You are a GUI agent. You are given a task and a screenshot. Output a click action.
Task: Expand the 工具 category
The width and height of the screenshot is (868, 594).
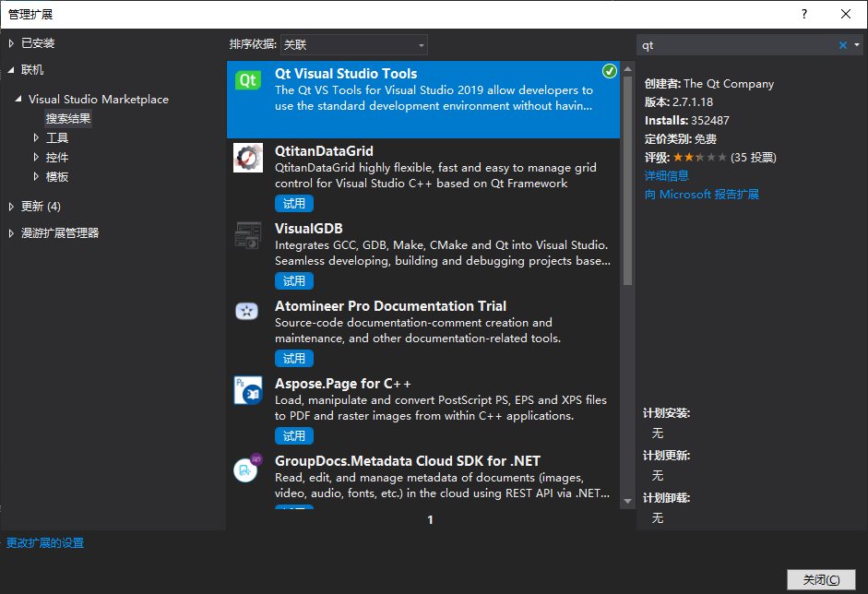click(x=36, y=137)
